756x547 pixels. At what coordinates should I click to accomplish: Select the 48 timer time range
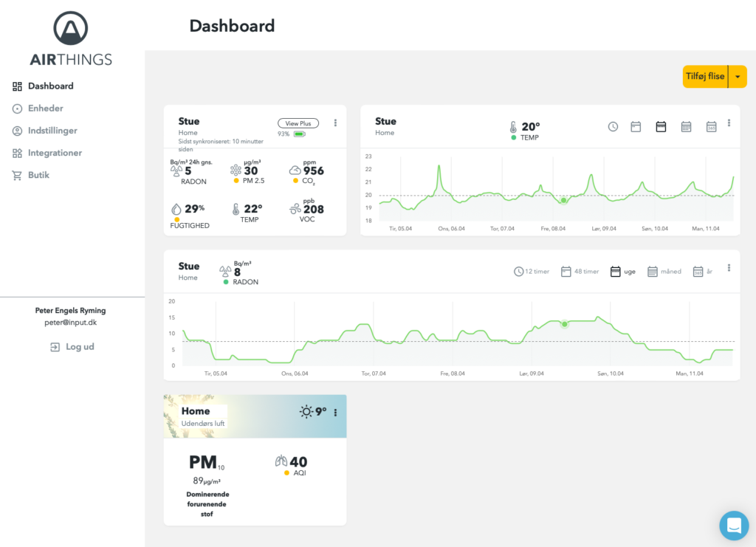coord(580,272)
